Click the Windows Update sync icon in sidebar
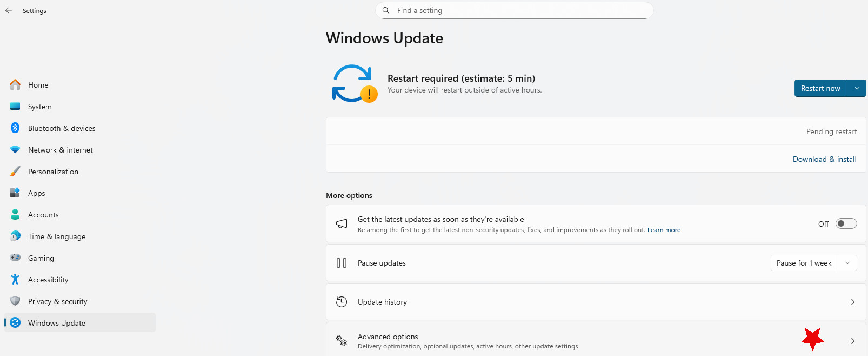Screen dimensions: 868x356 [15, 323]
